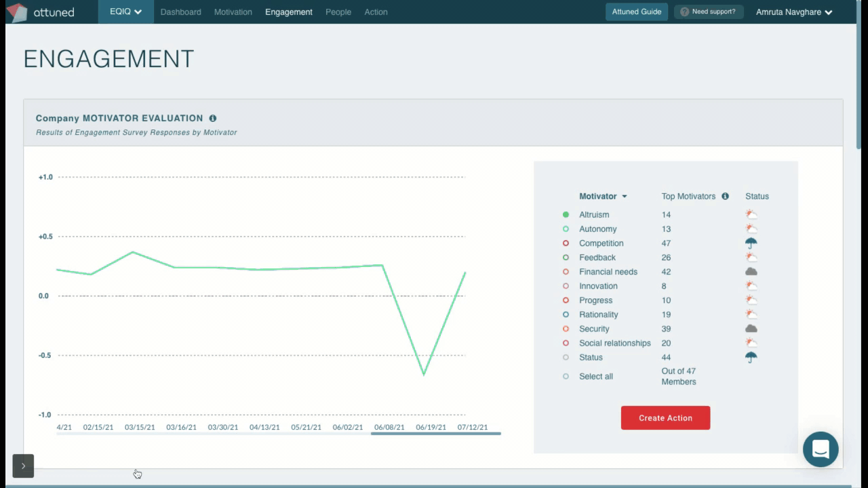Click the chart's horizontal date scrollbar
Screen dimensions: 868x488
435,433
